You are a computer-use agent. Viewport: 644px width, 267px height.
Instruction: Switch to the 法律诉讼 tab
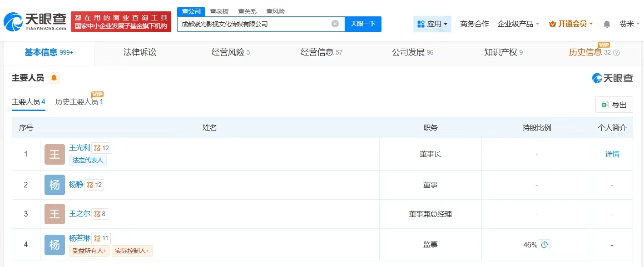pyautogui.click(x=140, y=52)
